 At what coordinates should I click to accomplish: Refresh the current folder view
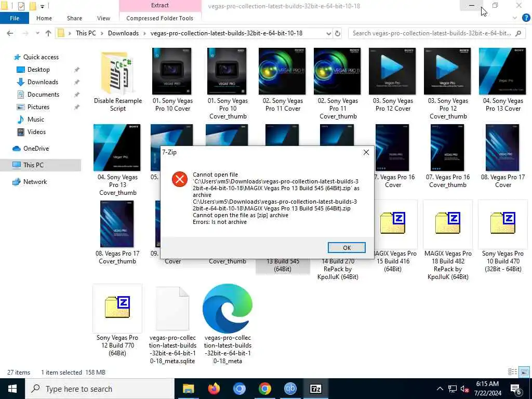[x=338, y=33]
